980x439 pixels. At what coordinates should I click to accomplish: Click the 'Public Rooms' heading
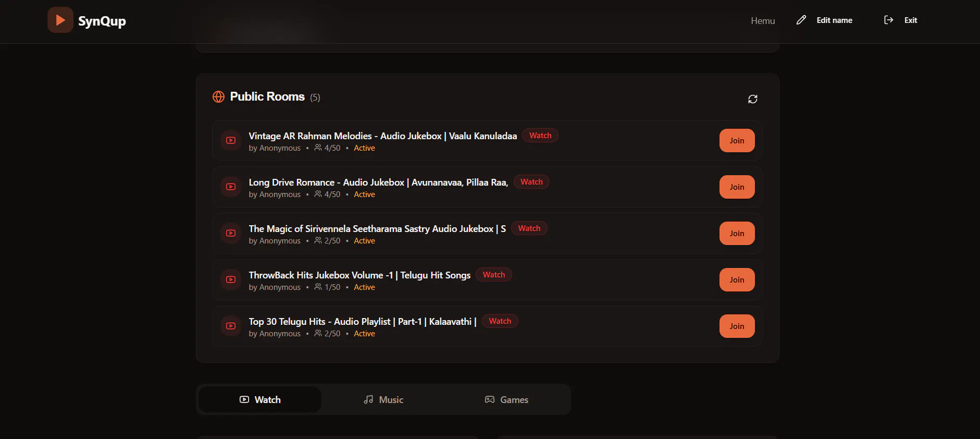267,96
